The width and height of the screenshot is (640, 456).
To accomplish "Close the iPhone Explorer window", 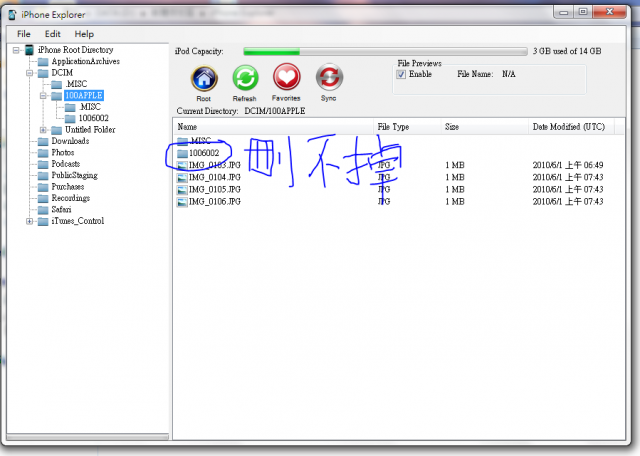I will (609, 12).
